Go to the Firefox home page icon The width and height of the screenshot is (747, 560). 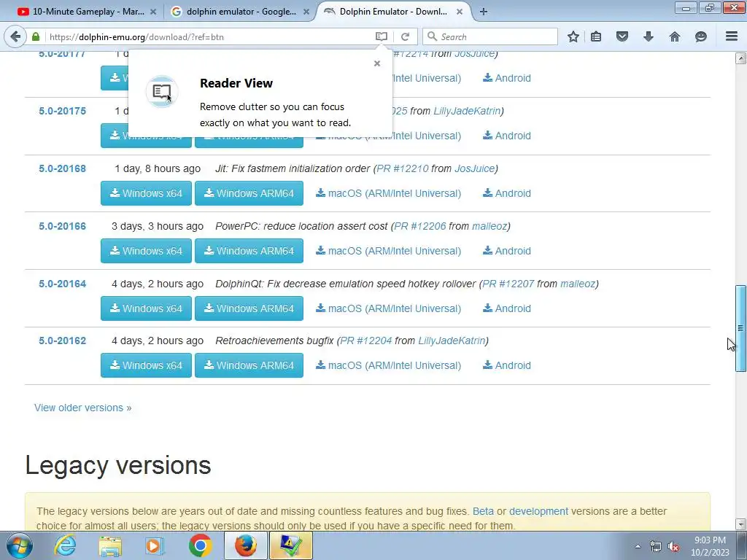(675, 36)
